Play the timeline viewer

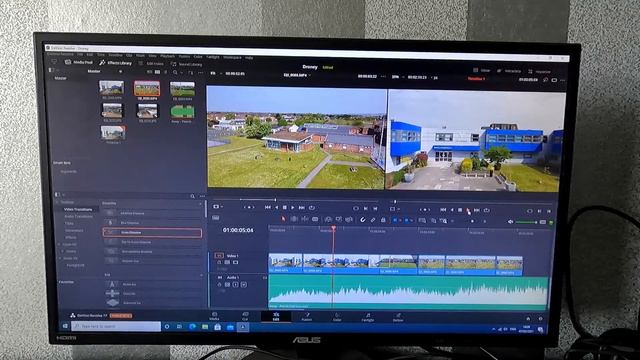tap(468, 210)
